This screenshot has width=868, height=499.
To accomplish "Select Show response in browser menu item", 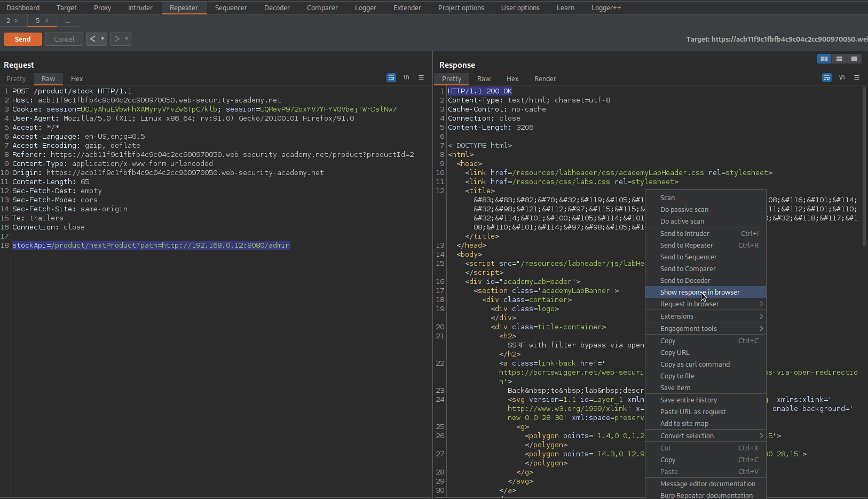I will click(706, 292).
